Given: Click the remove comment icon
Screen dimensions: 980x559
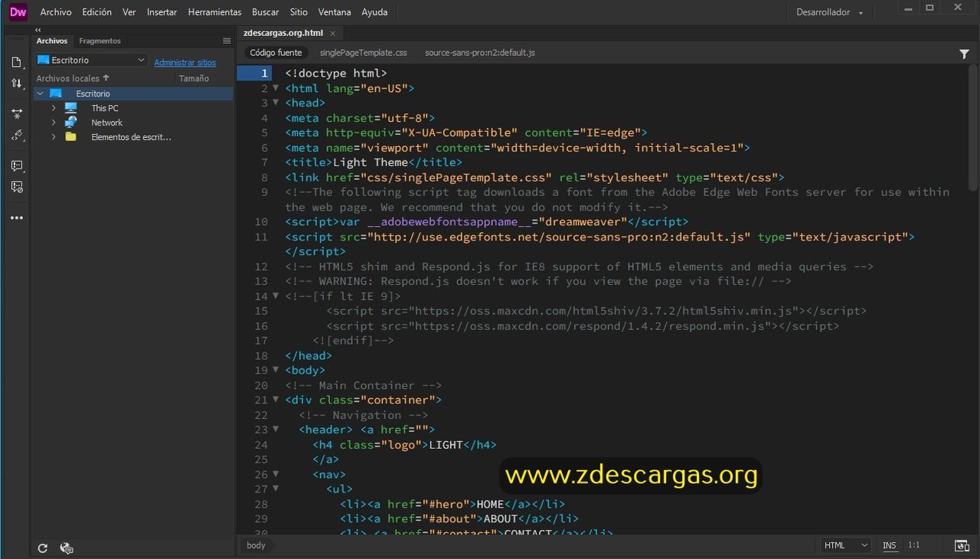Looking at the screenshot, I should coord(17,186).
